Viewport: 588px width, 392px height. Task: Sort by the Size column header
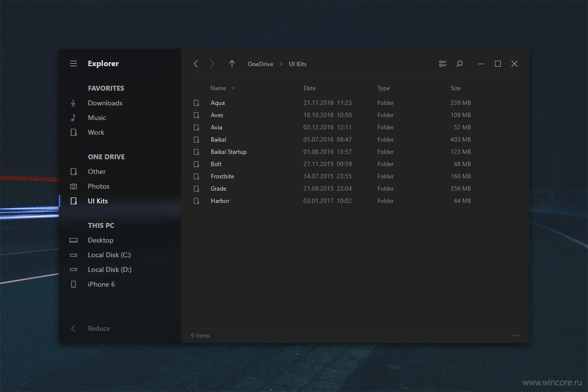pyautogui.click(x=456, y=88)
